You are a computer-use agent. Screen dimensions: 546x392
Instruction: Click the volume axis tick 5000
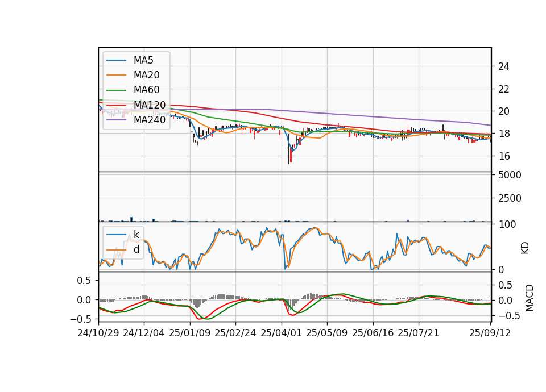tap(510, 175)
